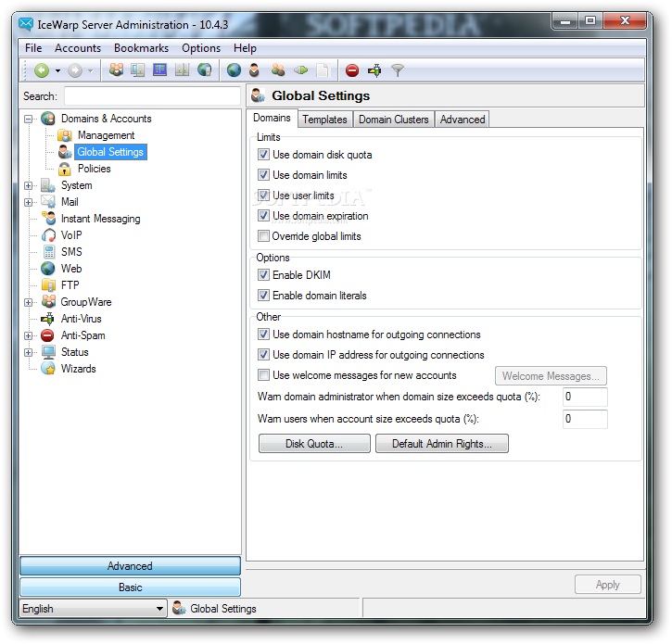Expand the System tree node
The width and height of the screenshot is (672, 644).
click(29, 185)
